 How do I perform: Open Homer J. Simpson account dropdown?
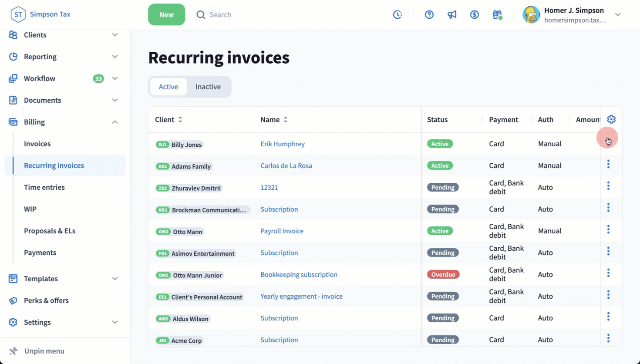(617, 14)
